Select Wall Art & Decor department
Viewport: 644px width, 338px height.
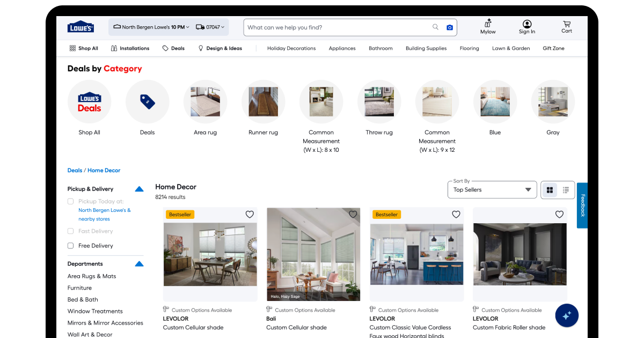[x=90, y=335]
